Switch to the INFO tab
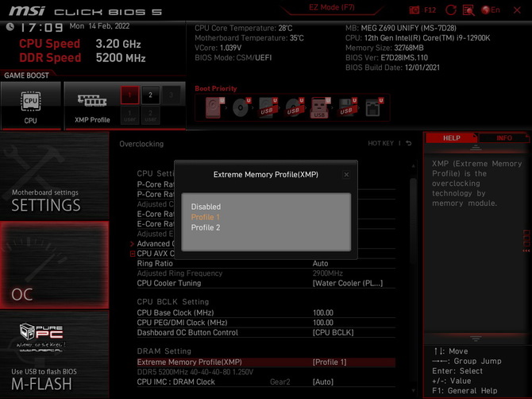Image resolution: width=532 pixels, height=399 pixels. tap(504, 138)
